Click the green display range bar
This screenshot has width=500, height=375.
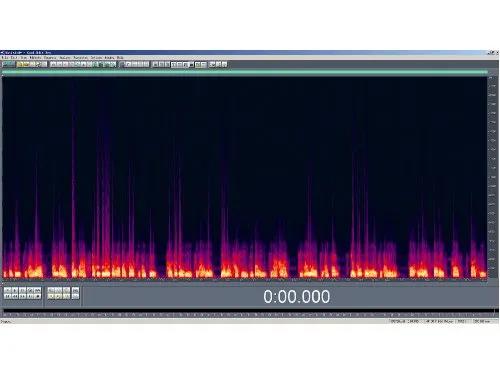click(x=245, y=72)
